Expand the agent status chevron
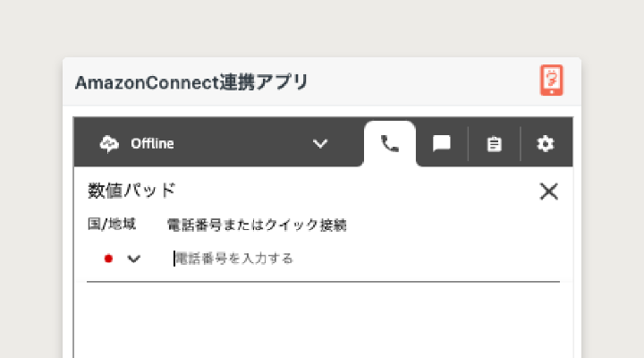644x358 pixels. [x=320, y=143]
